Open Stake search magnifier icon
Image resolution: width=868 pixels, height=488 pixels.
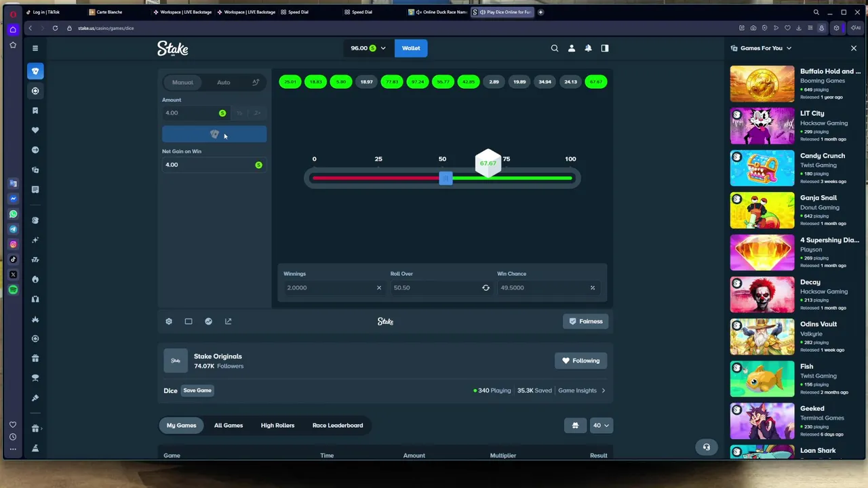click(555, 48)
